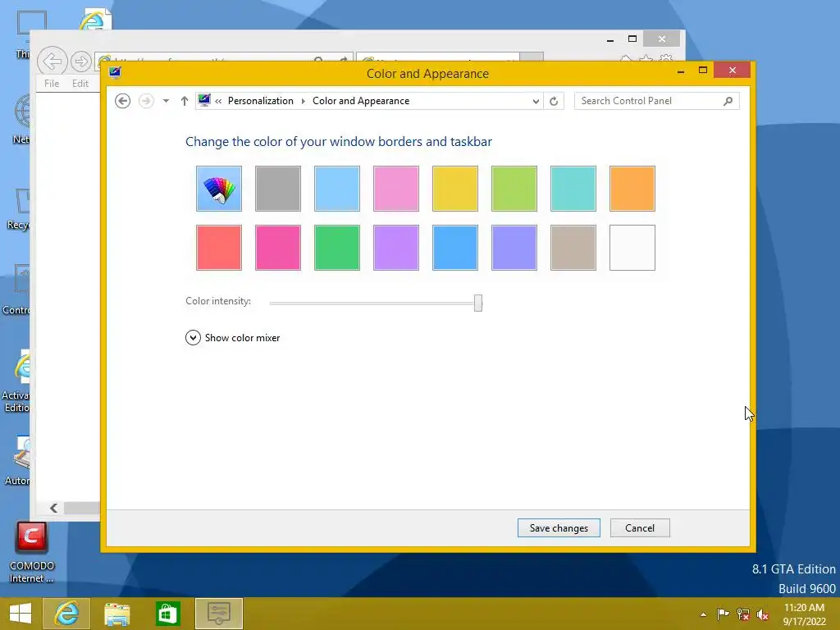The image size is (840, 630).
Task: Choose the orange color swatch
Action: click(x=632, y=189)
